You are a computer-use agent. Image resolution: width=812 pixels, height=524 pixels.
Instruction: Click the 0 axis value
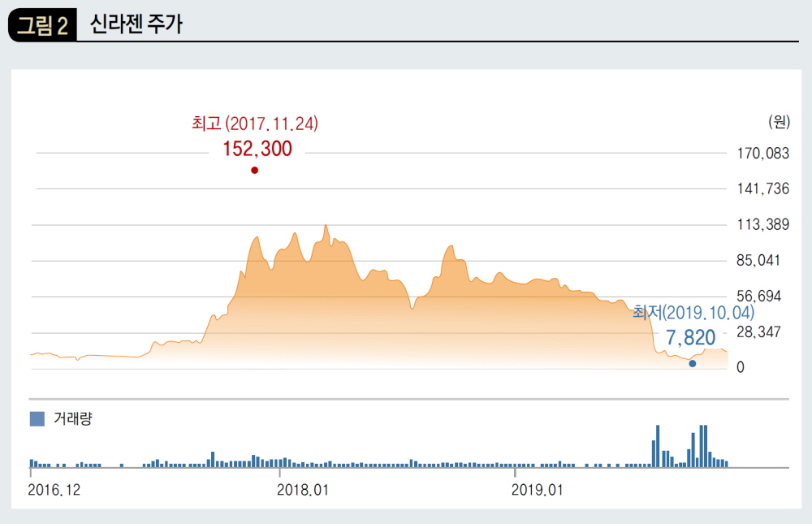(x=741, y=367)
